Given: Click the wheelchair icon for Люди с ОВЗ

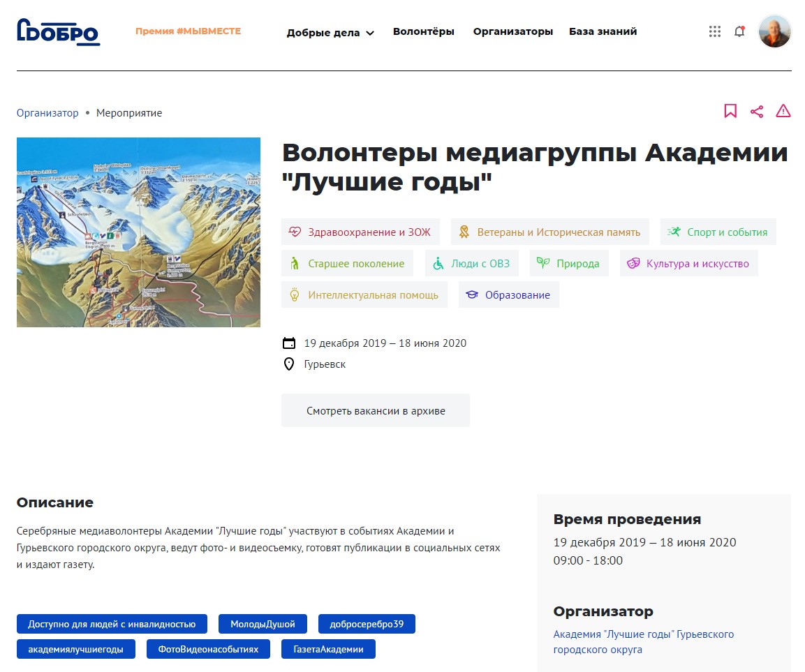Looking at the screenshot, I should (438, 263).
